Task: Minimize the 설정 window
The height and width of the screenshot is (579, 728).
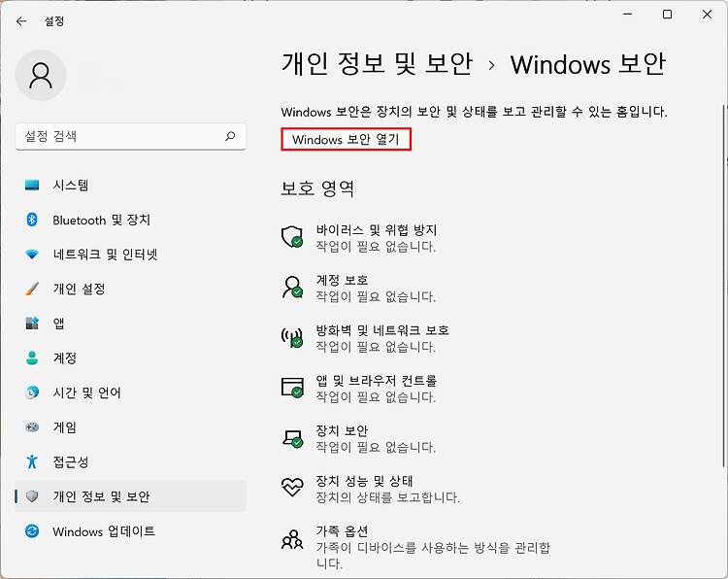Action: (x=627, y=15)
